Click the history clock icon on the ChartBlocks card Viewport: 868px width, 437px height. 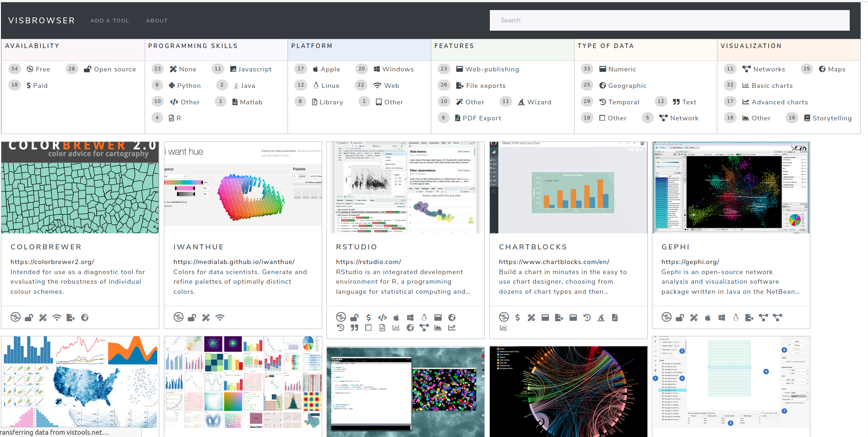point(587,317)
